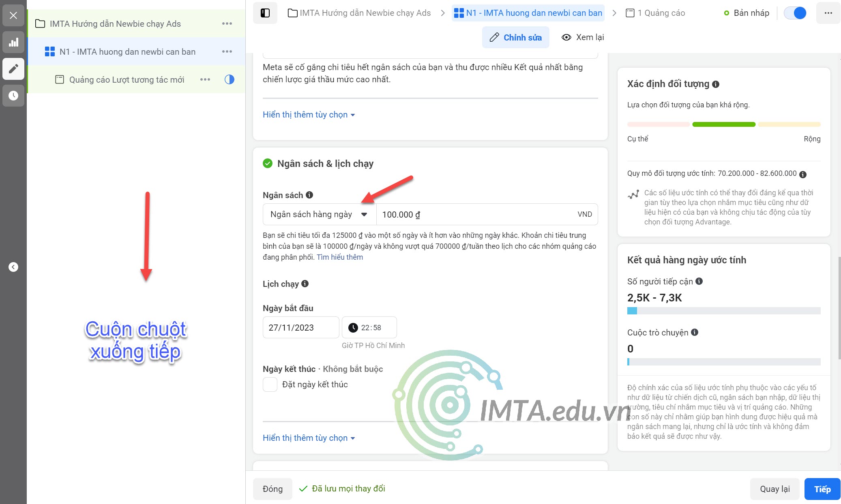
Task: Open the charts view icon in sidebar
Action: click(13, 43)
